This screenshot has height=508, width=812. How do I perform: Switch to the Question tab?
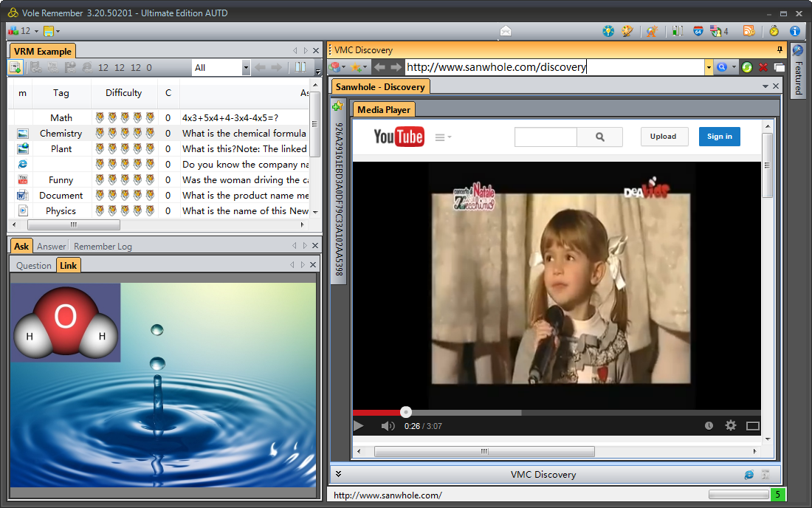[x=34, y=266]
